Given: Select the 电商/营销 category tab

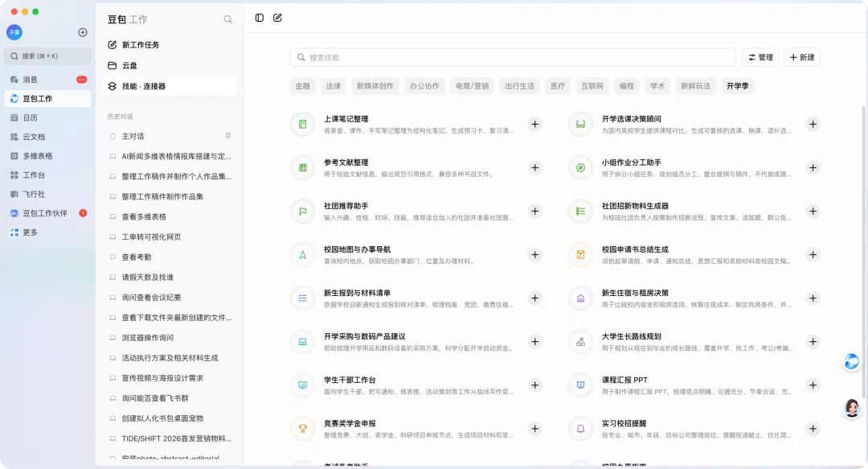Looking at the screenshot, I should [x=473, y=86].
